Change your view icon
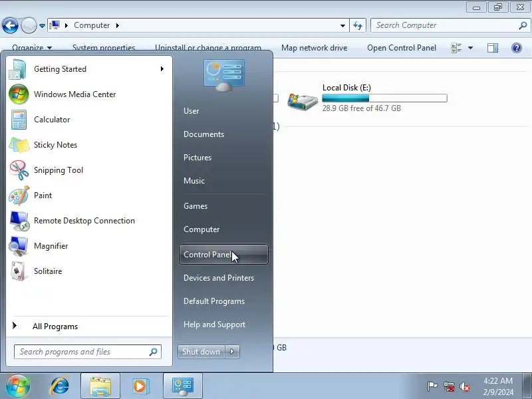This screenshot has height=399, width=532. pos(457,48)
